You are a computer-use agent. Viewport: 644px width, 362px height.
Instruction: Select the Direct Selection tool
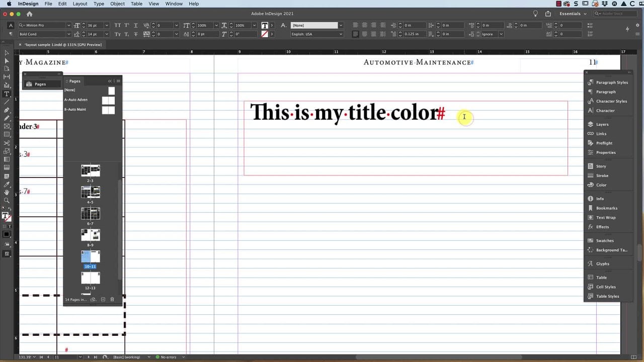[x=7, y=61]
